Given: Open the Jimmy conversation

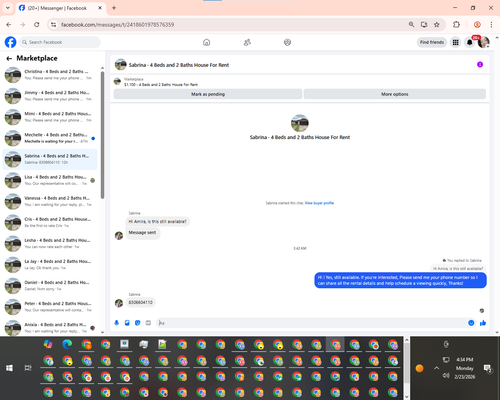Looking at the screenshot, I should pos(50,96).
